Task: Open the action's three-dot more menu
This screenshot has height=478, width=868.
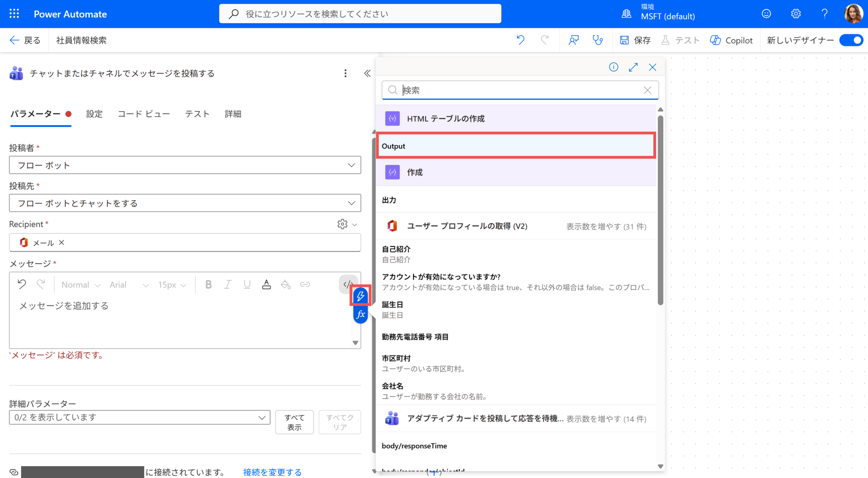Action: point(345,73)
